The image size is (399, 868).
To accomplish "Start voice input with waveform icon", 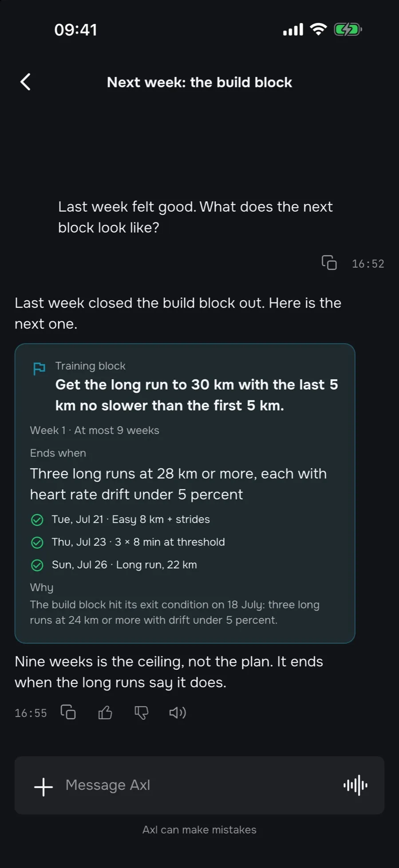I will click(x=356, y=785).
